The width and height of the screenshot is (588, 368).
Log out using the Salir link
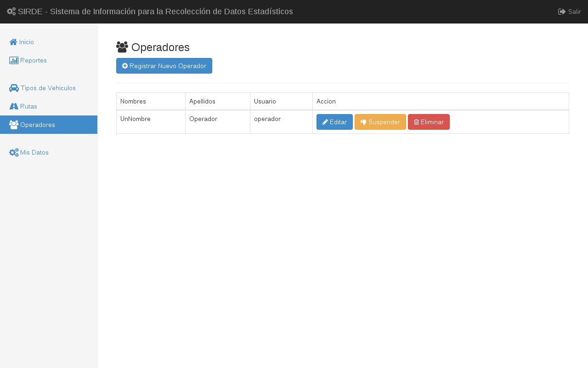point(570,11)
